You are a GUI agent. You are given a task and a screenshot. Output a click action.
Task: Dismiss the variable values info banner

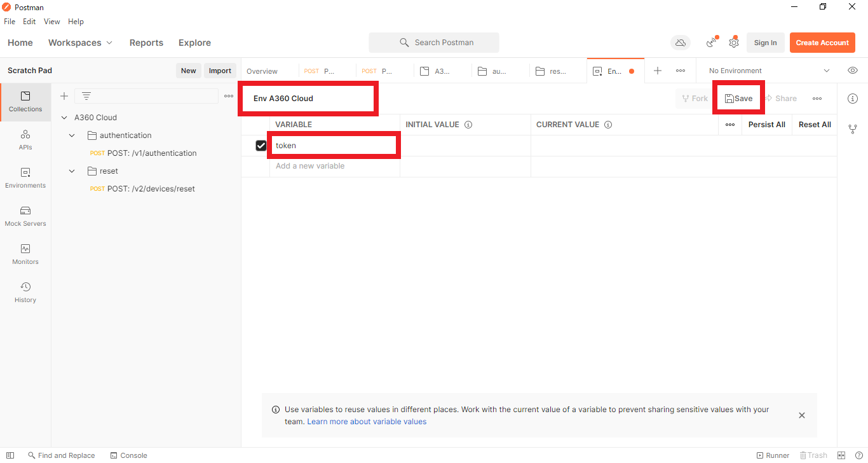pos(802,415)
